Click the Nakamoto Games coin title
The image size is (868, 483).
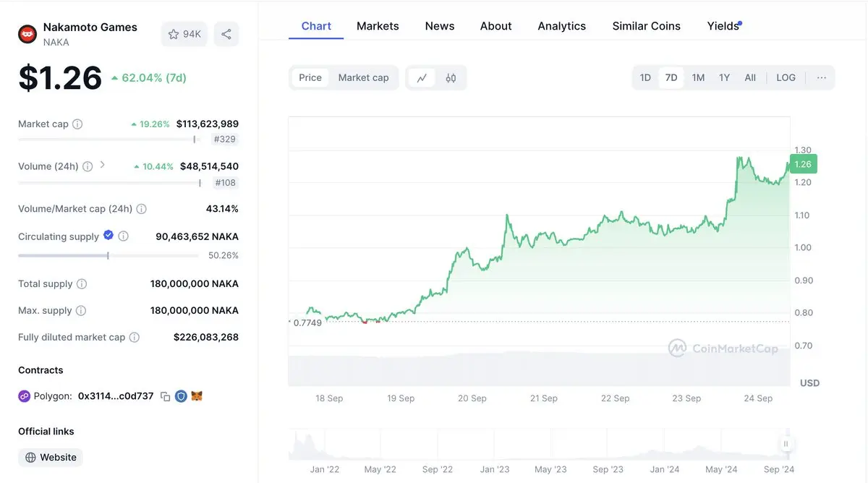coord(90,27)
